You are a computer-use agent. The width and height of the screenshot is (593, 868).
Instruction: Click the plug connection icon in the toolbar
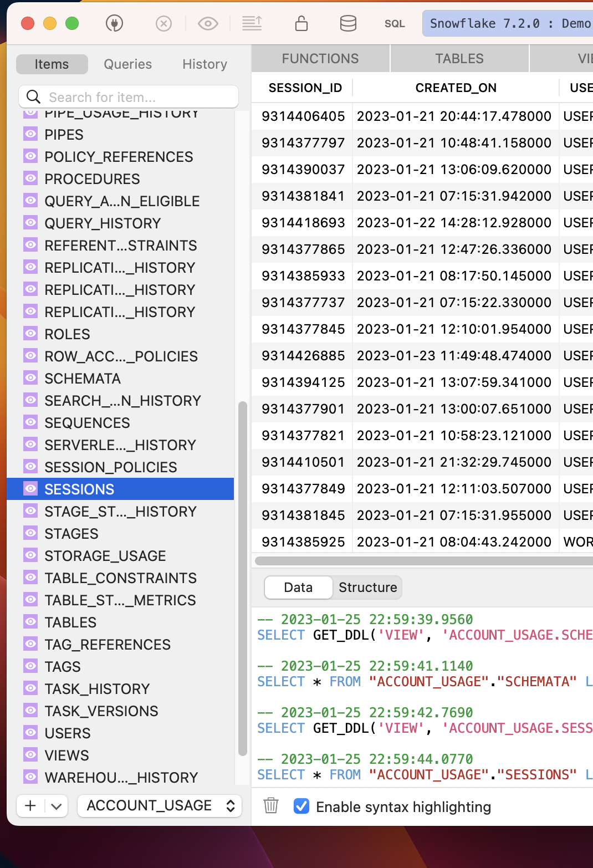click(115, 23)
